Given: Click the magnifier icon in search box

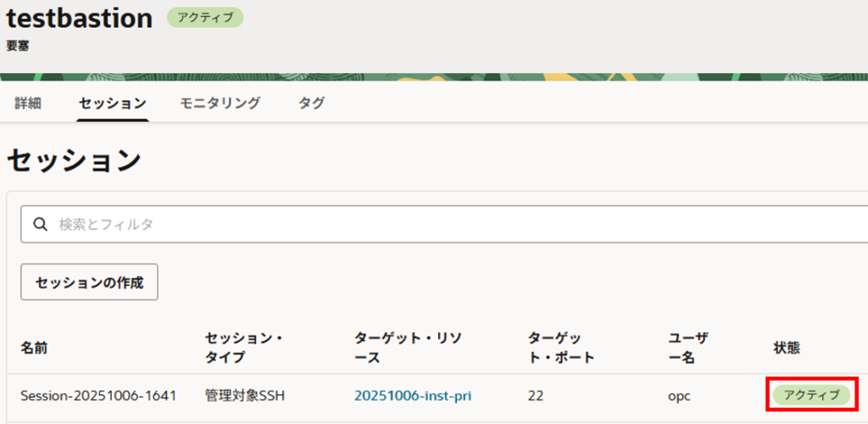Looking at the screenshot, I should pyautogui.click(x=39, y=225).
